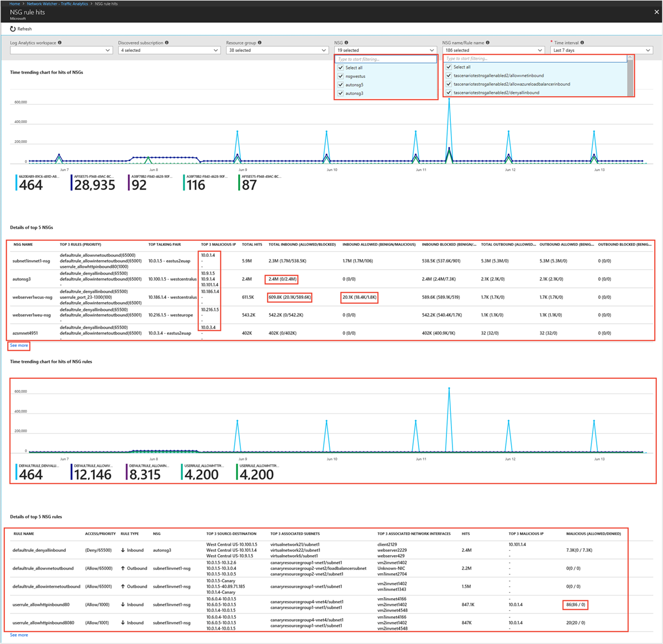This screenshot has height=644, width=663.
Task: Show info tooltip for Log Analytics workspace
Action: pyautogui.click(x=60, y=43)
